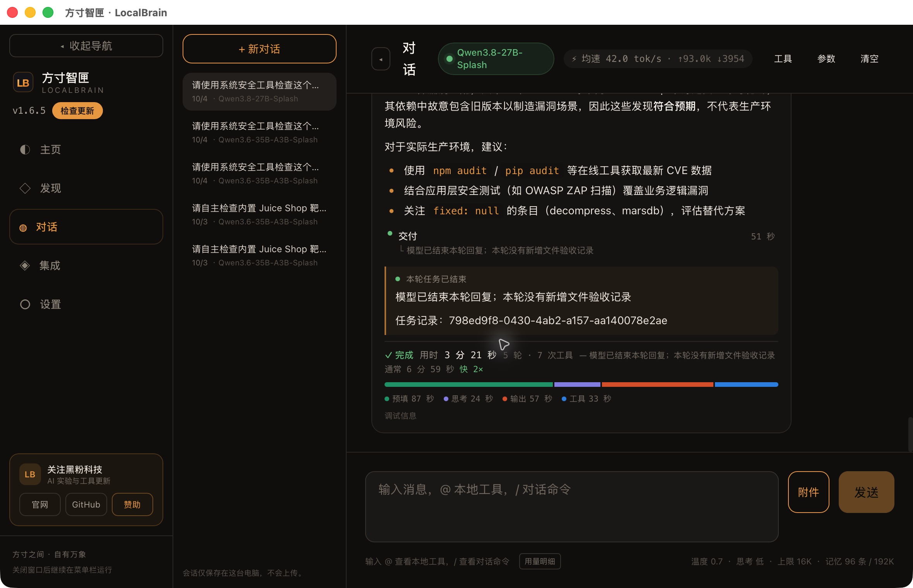Open the Qwen3.8-27B-Splash model selector
913x588 pixels.
[496, 59]
